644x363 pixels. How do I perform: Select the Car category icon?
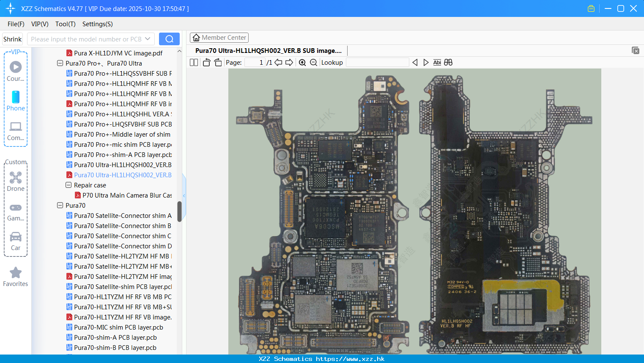point(16,241)
